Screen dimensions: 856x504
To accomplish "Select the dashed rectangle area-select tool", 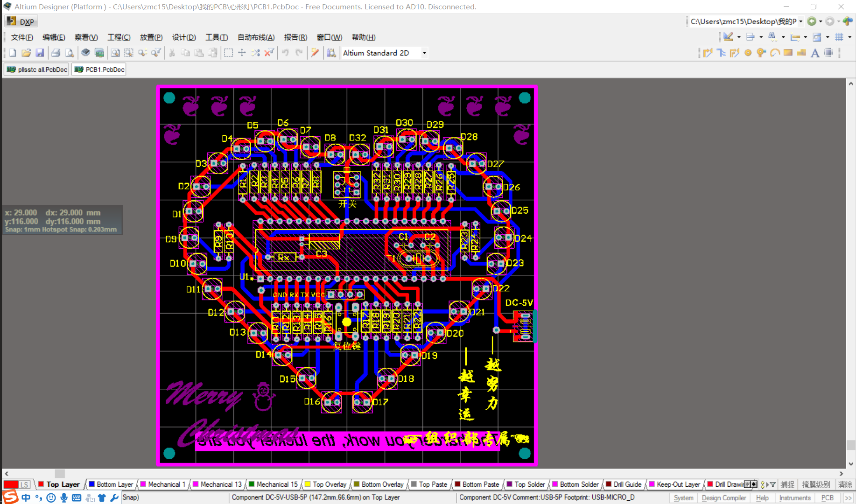I will pos(228,53).
